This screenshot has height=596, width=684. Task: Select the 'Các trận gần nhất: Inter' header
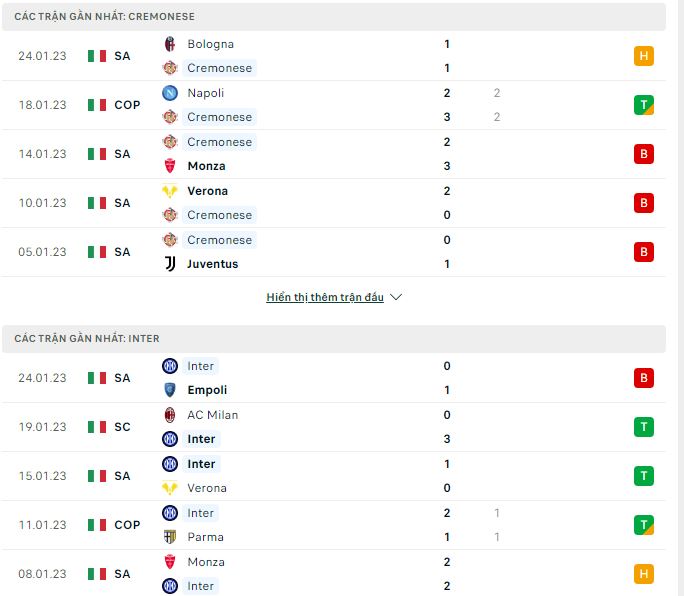point(334,339)
